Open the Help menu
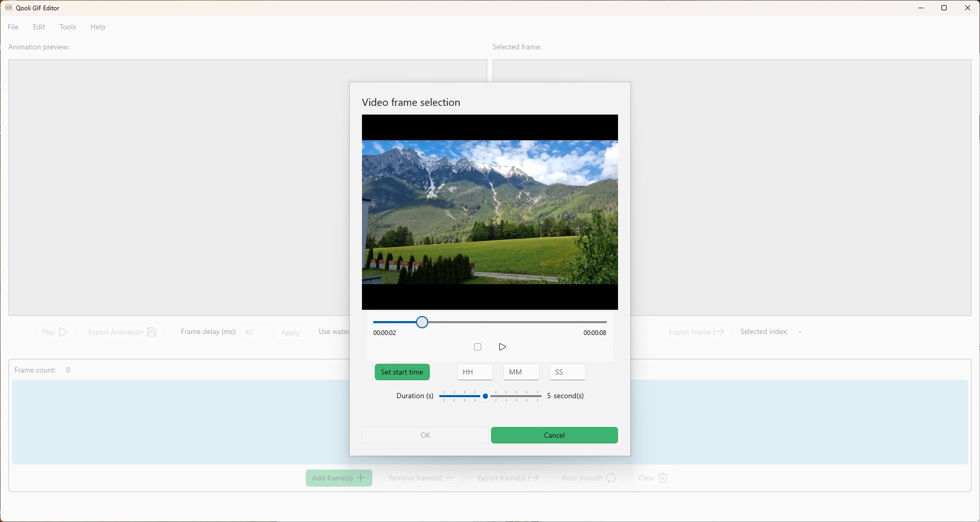 click(98, 27)
